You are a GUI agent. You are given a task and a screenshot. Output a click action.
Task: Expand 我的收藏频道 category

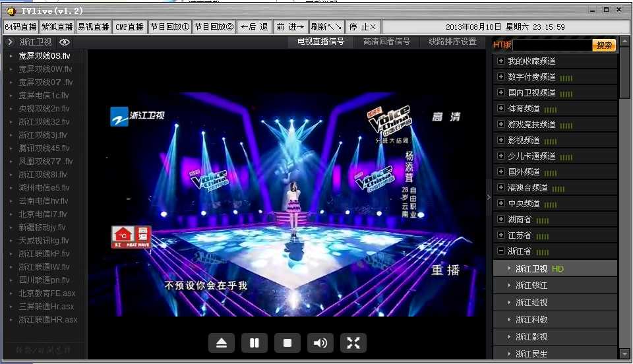tap(555, 61)
